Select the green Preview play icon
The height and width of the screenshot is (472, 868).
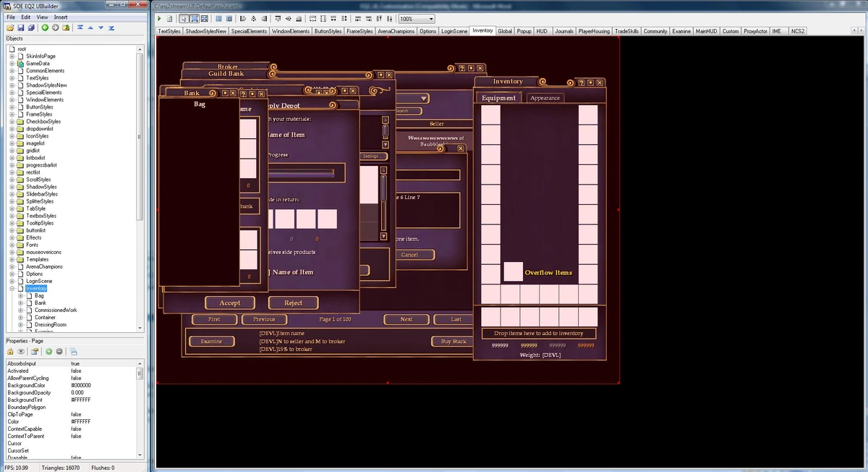click(158, 18)
